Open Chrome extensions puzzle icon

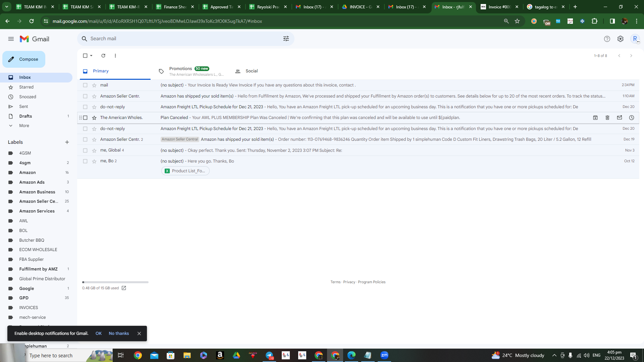(595, 21)
